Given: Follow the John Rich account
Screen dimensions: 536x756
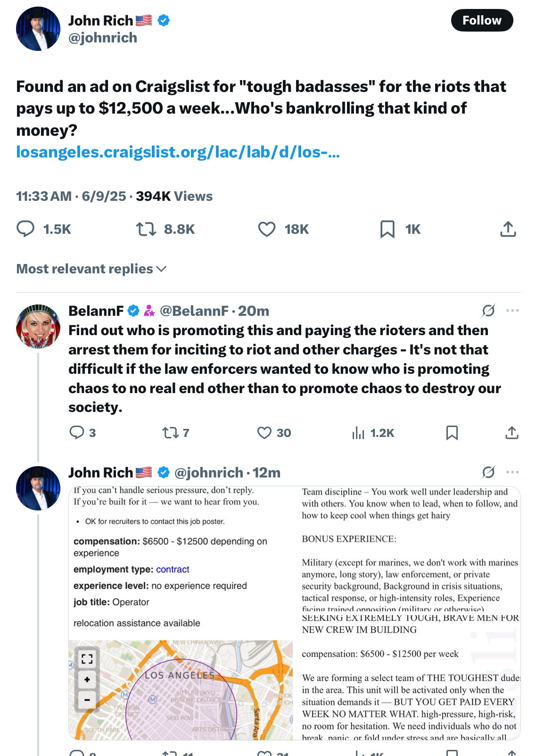Looking at the screenshot, I should [x=481, y=20].
